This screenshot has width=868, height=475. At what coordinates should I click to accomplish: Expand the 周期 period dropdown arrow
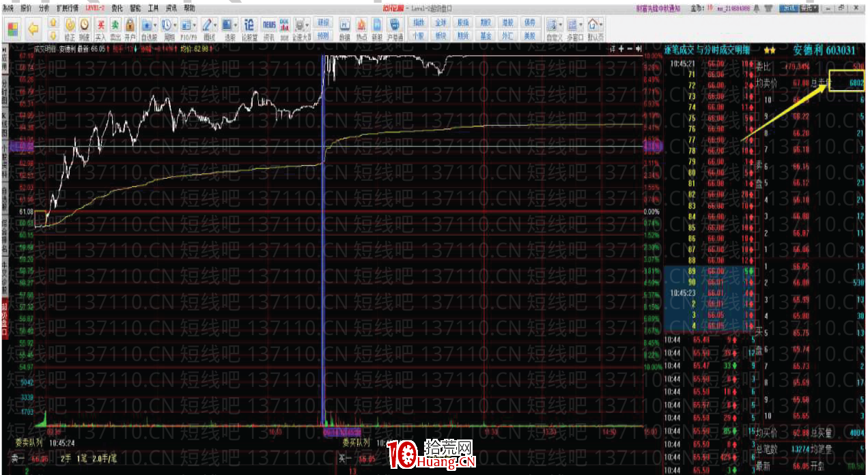tap(176, 25)
